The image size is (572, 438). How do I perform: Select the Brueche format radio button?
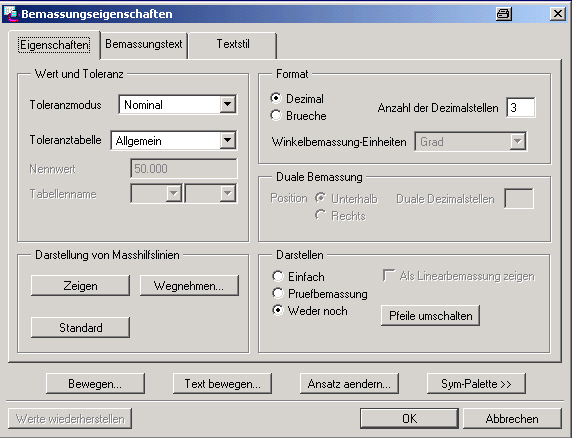(276, 116)
